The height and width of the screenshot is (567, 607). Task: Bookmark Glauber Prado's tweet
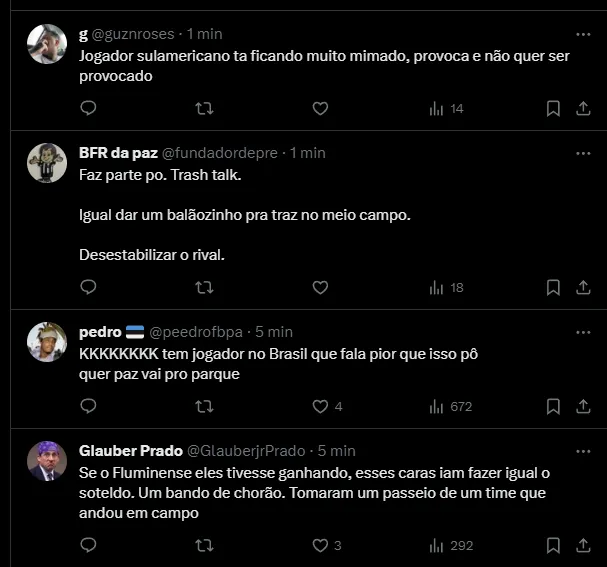(x=553, y=546)
